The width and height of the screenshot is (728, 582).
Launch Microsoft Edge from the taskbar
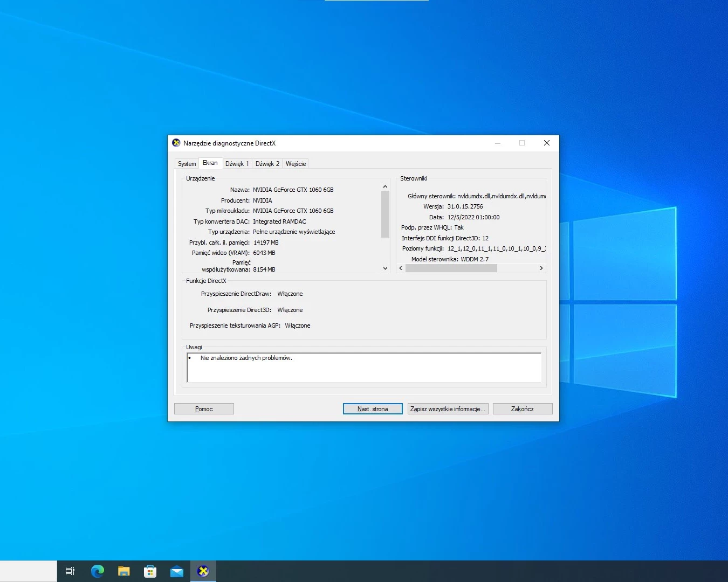[x=98, y=571]
